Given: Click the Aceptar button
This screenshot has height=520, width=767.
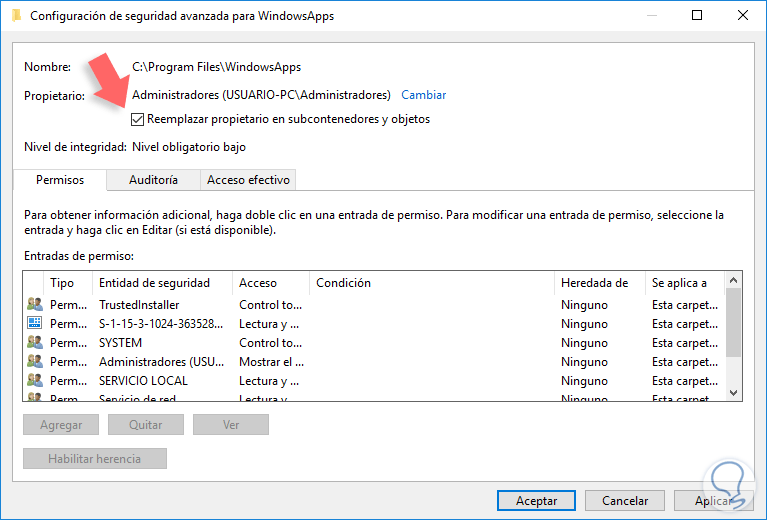Looking at the screenshot, I should pyautogui.click(x=536, y=500).
